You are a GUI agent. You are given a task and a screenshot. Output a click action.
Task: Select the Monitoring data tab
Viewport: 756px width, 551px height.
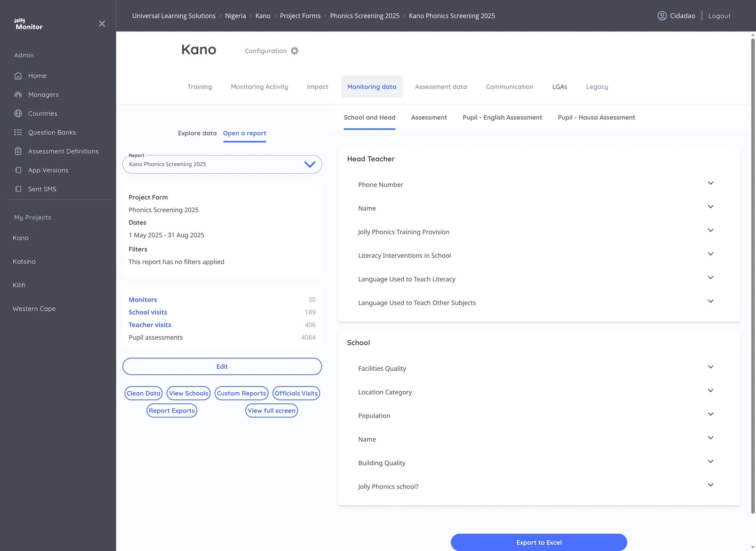point(372,87)
